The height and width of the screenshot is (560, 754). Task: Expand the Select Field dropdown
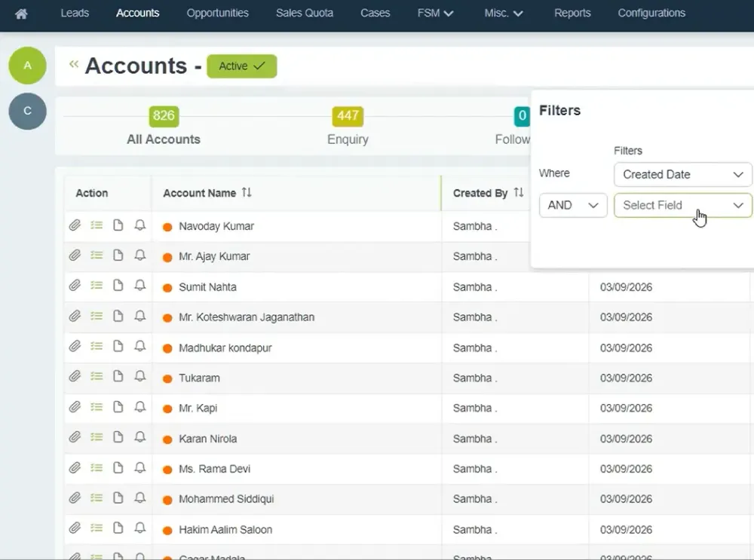(x=682, y=205)
